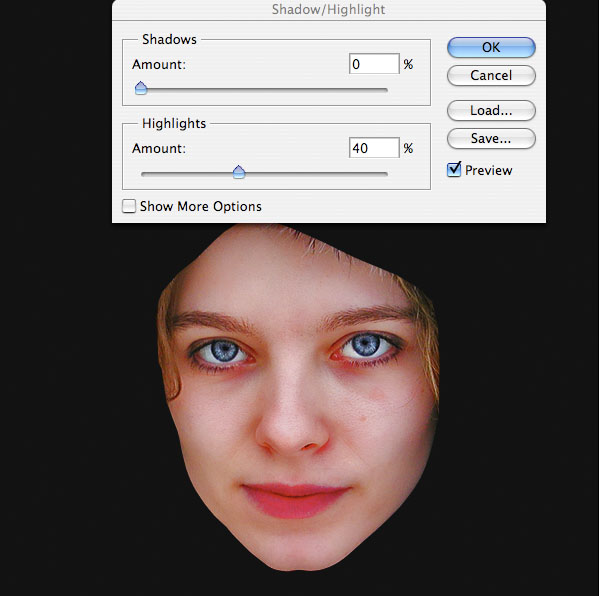599x596 pixels.
Task: Click the face image in the canvas
Action: 298,397
